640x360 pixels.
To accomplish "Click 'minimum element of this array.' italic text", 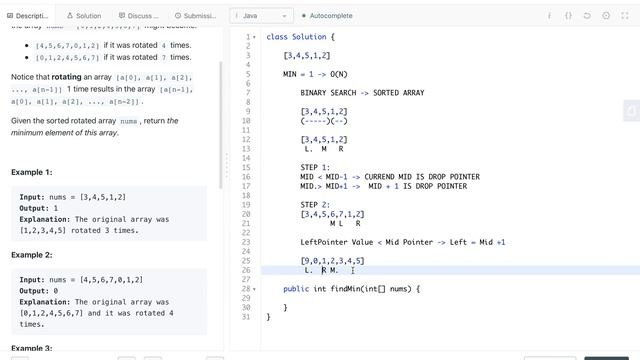I will tap(64, 133).
